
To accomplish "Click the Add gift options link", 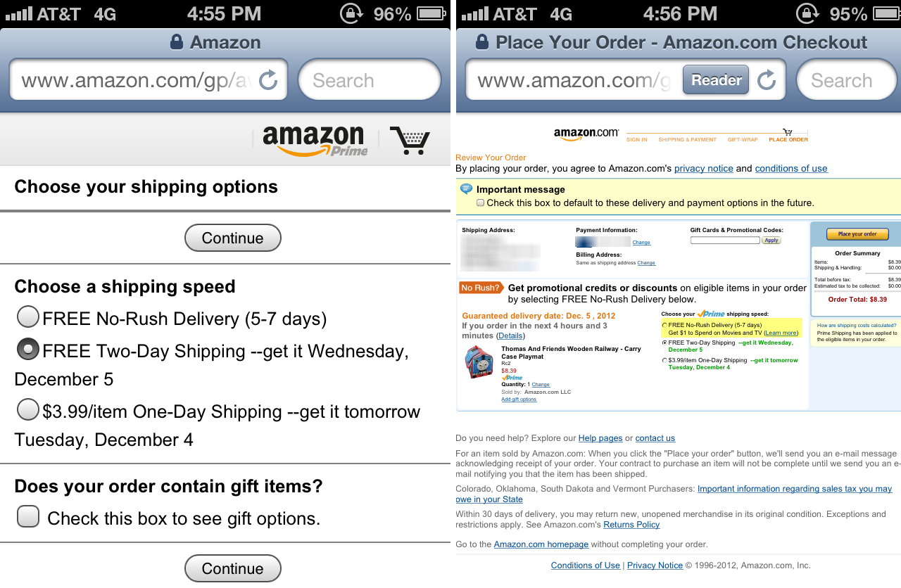I will coord(519,400).
